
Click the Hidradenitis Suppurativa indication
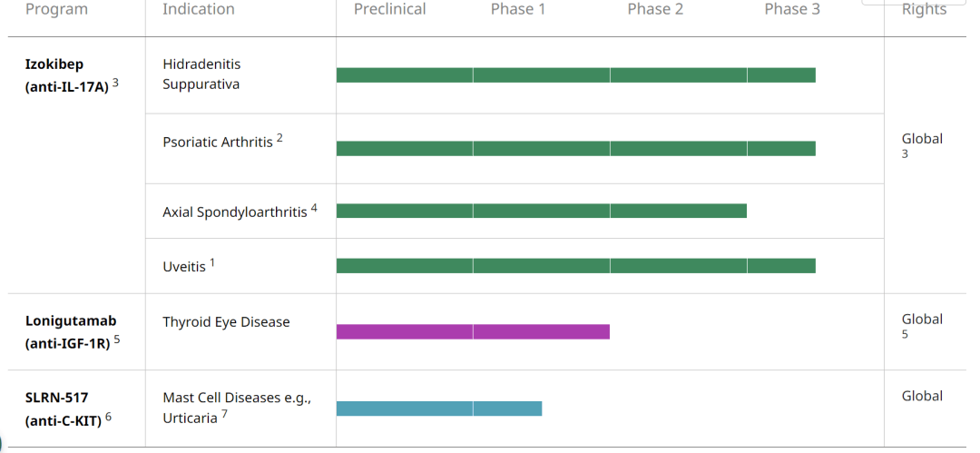(201, 74)
